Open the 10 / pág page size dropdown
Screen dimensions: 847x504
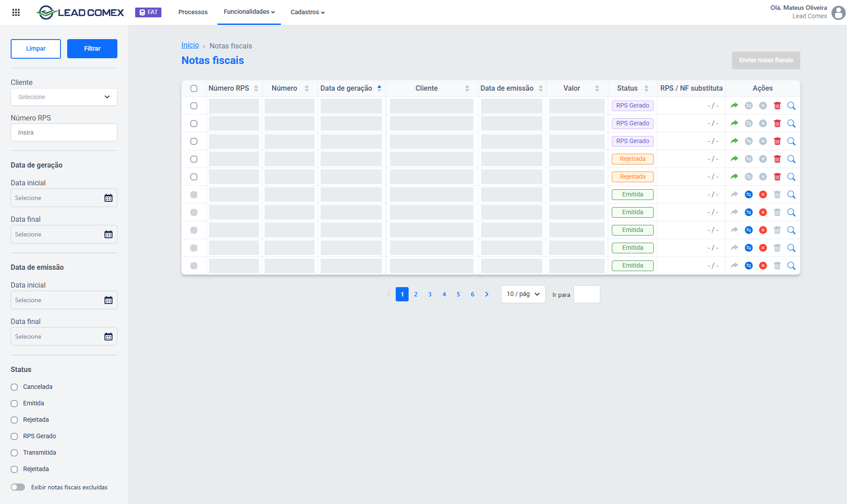coord(523,294)
